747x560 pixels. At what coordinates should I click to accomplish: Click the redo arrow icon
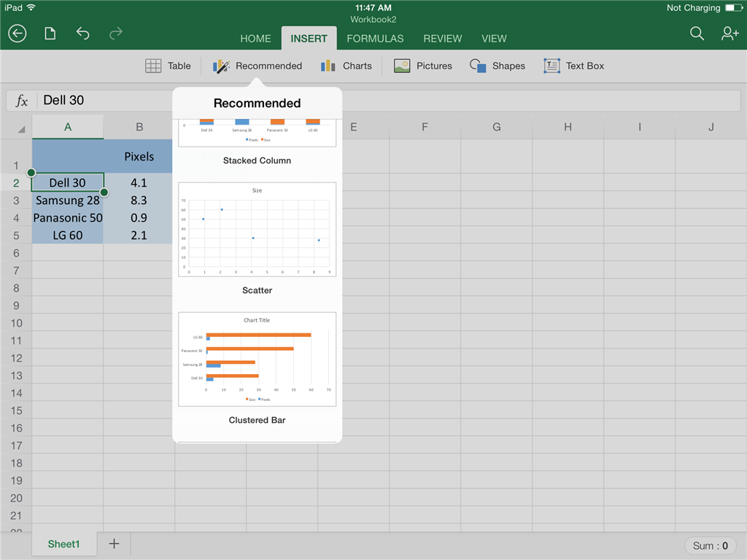116,34
